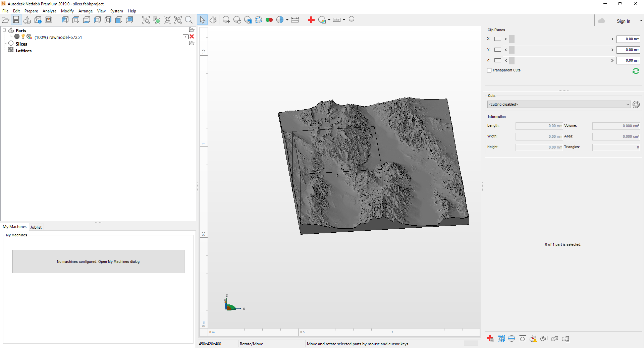The height and width of the screenshot is (348, 644).
Task: Activate the rotate part tool
Action: 237,20
